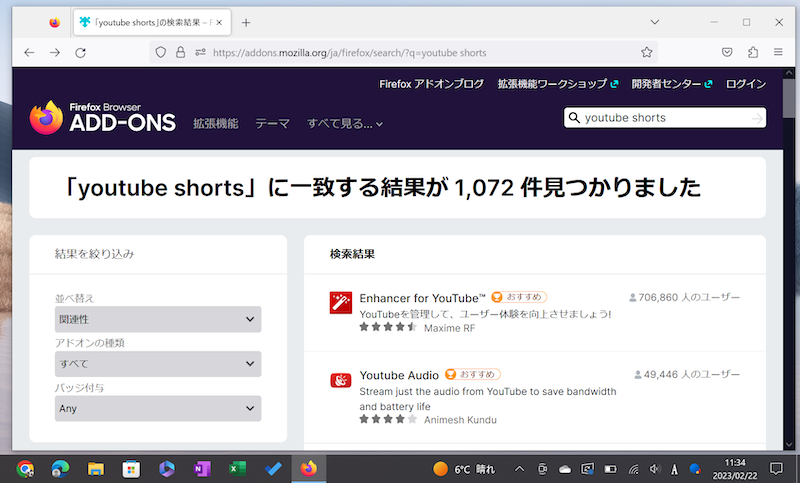Expand the 並べ替え sort dropdown
This screenshot has height=483, width=800.
click(x=158, y=320)
